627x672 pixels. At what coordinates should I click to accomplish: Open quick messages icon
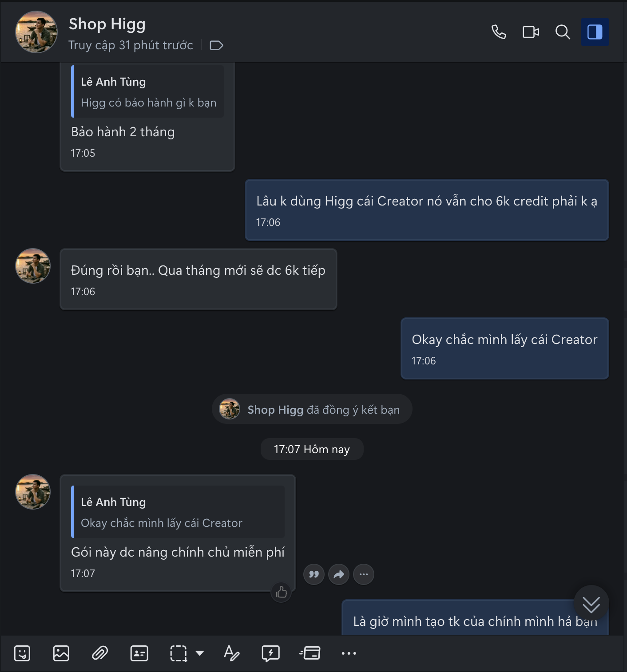tap(270, 653)
